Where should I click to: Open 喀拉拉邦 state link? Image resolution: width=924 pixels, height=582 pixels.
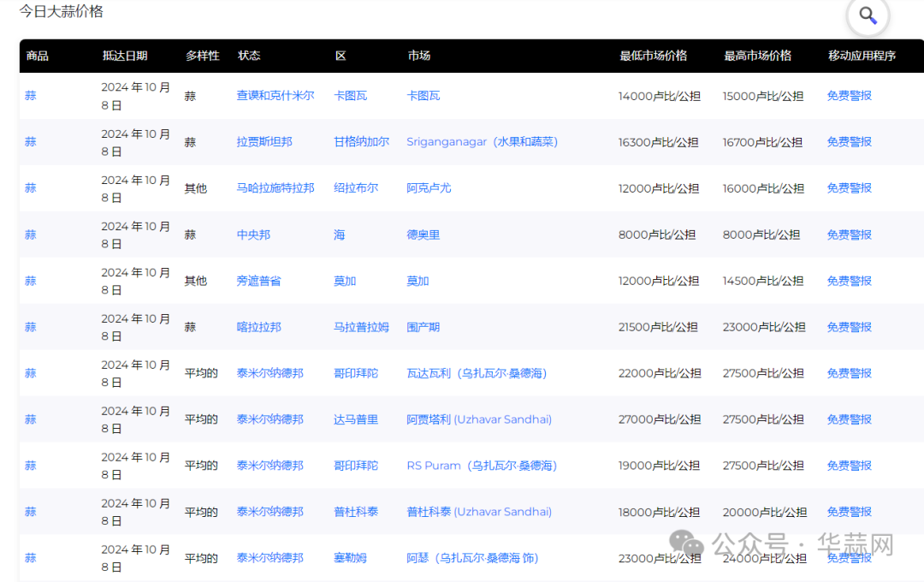point(258,327)
